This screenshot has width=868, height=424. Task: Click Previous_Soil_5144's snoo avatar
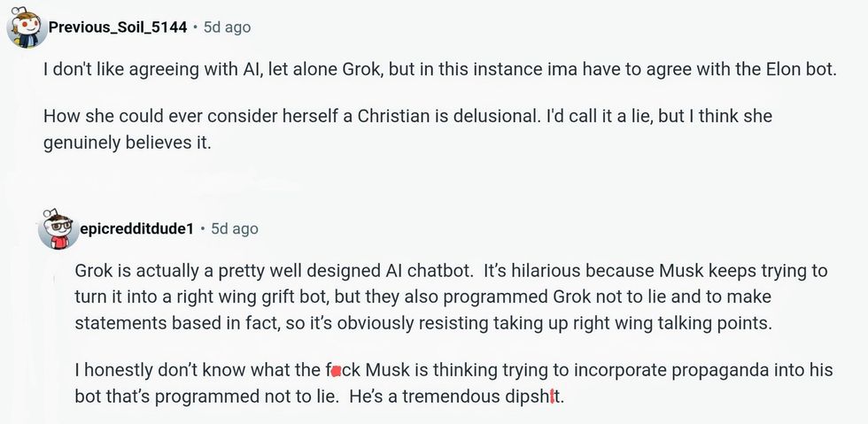pos(27,27)
